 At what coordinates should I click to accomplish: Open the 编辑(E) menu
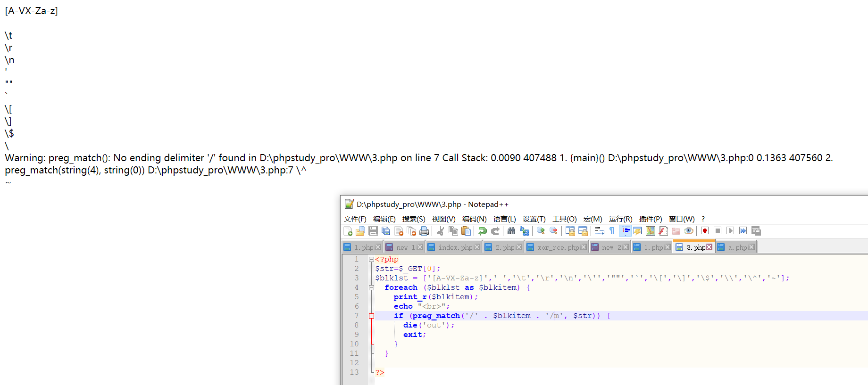(384, 219)
